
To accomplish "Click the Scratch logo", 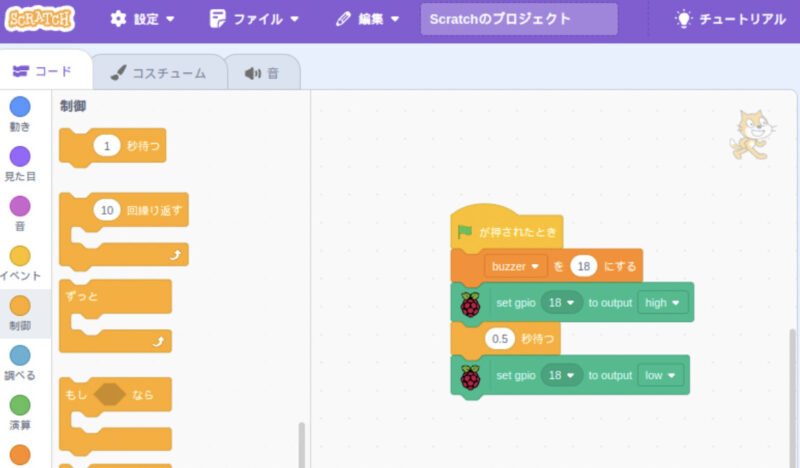I will [40, 19].
